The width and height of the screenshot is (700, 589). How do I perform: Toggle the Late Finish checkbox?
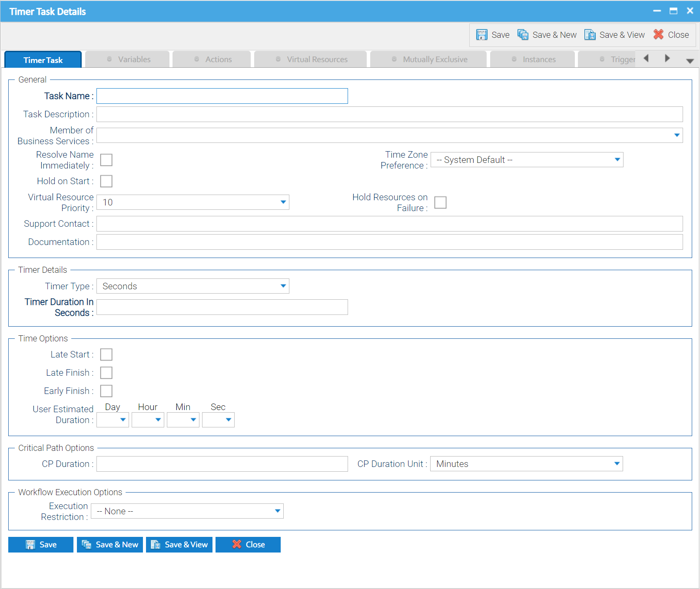[106, 373]
